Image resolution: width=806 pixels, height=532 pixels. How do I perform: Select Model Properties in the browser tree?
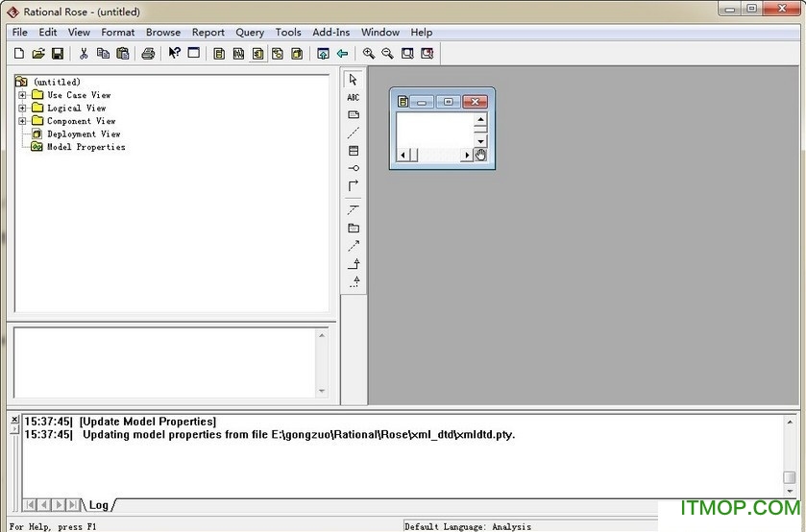tap(86, 147)
